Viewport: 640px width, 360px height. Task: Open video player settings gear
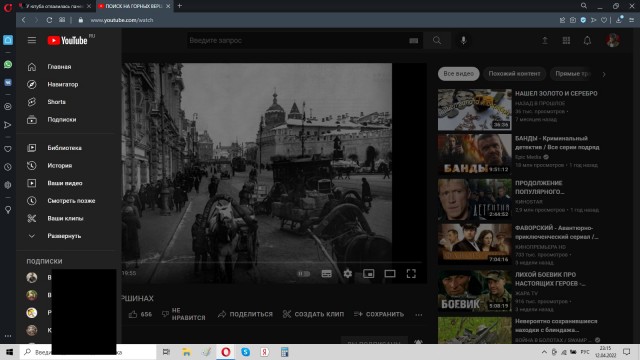(348, 274)
